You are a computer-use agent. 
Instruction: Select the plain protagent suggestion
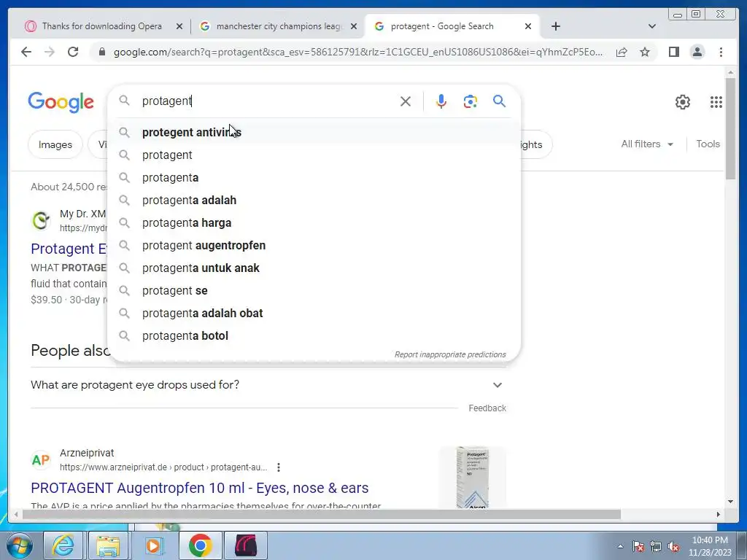coord(314,155)
